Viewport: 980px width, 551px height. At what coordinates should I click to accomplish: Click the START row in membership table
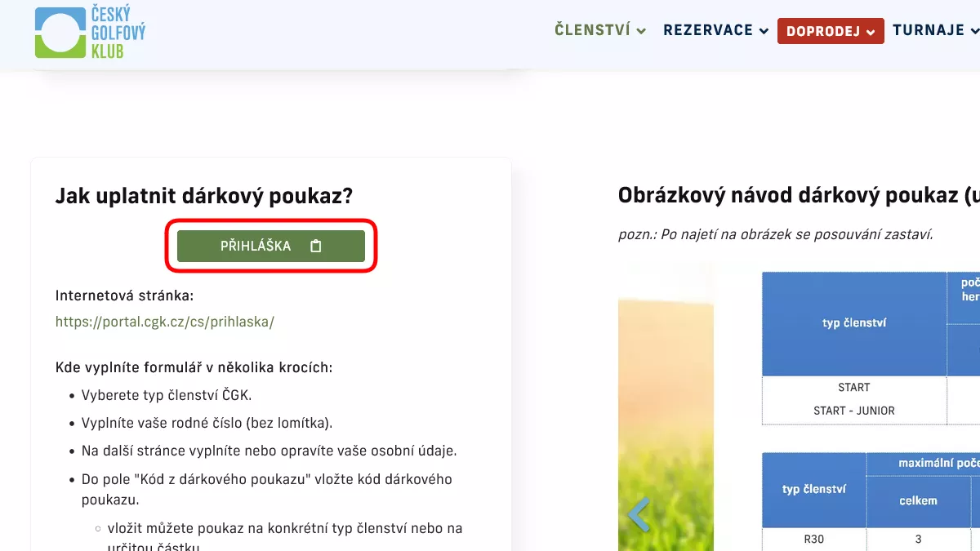pos(853,387)
